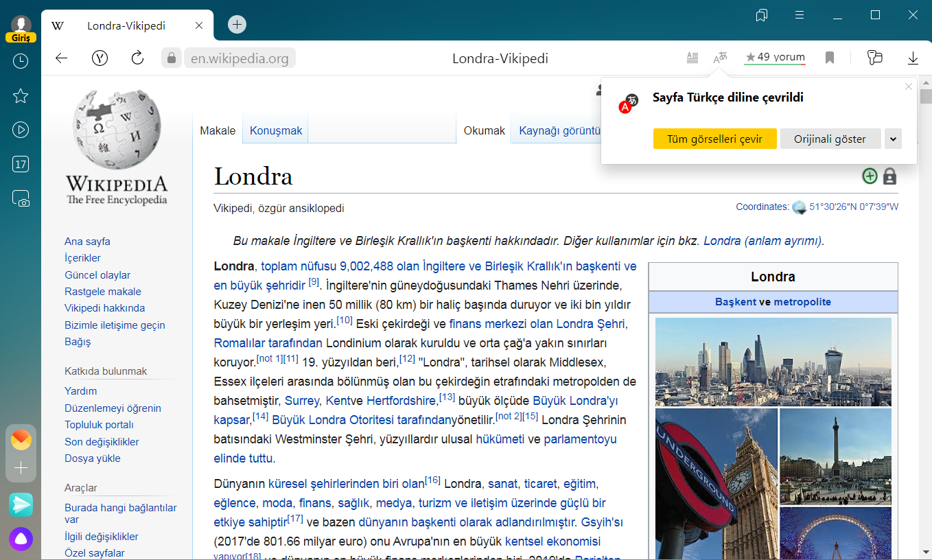This screenshot has height=560, width=932.
Task: Click the Bağış link
Action: pyautogui.click(x=78, y=342)
